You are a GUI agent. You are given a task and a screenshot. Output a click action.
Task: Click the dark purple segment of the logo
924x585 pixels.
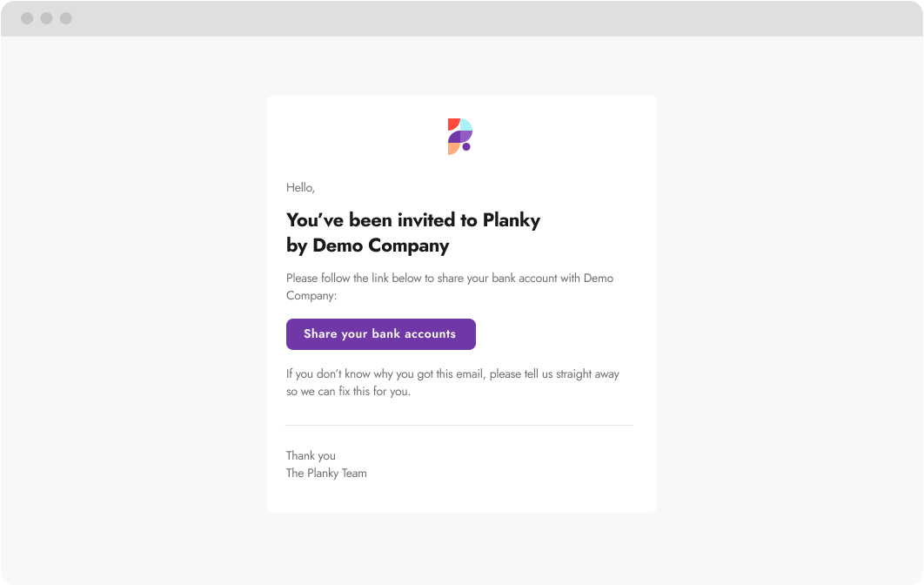click(x=453, y=137)
